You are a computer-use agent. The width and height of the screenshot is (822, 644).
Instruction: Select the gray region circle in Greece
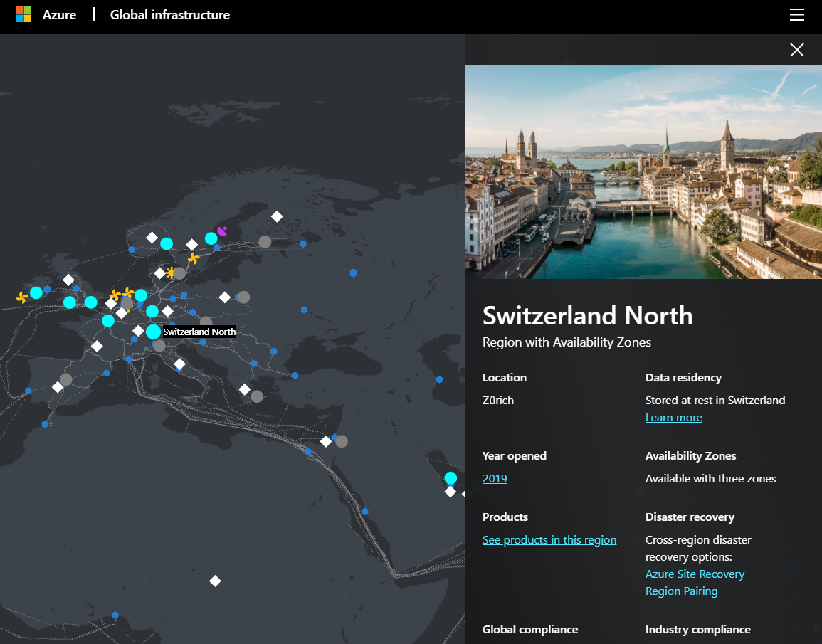point(257,396)
